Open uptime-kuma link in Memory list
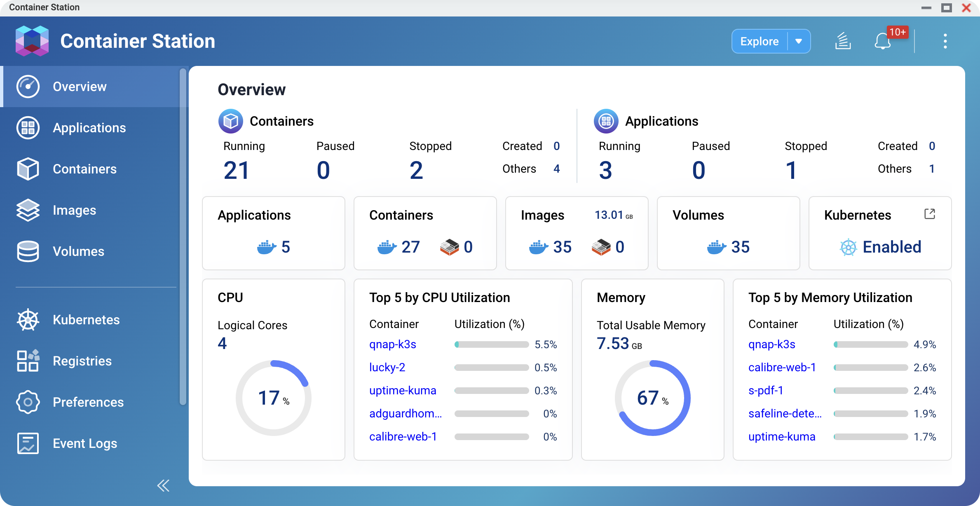 coord(782,436)
